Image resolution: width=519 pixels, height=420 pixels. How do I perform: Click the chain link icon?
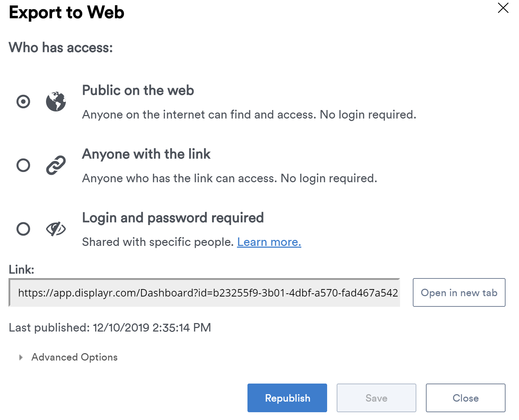pos(56,165)
